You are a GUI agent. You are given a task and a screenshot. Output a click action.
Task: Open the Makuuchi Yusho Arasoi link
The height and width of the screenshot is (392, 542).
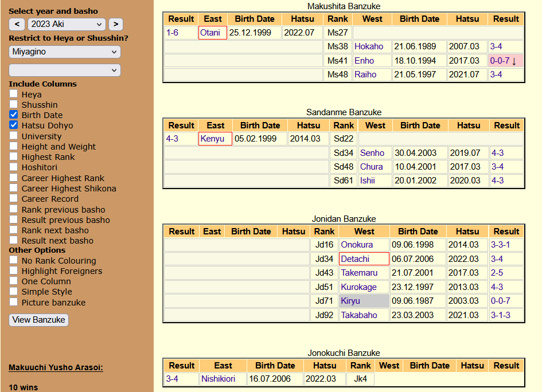click(56, 367)
